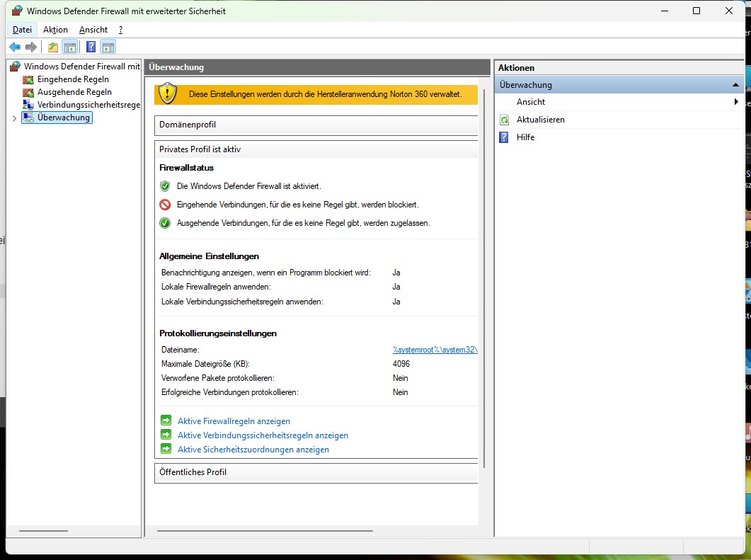Select root Windows Defender Firewall node

82,66
